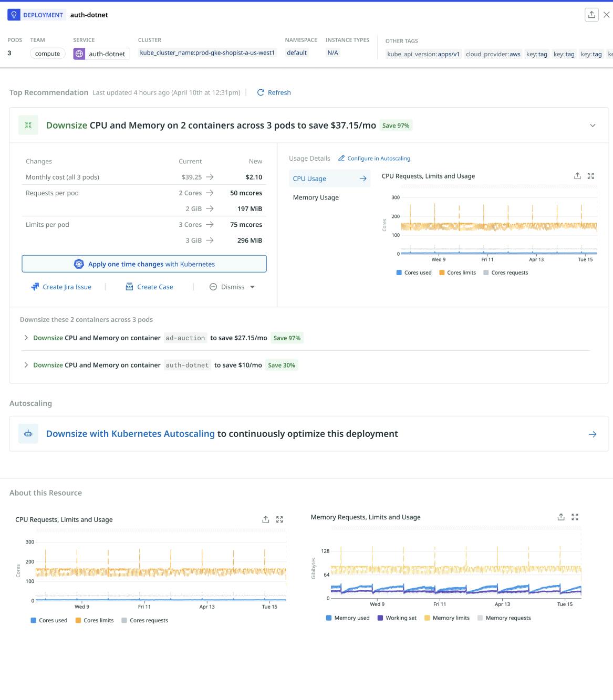Click the lightbulb Deployment icon in header

pyautogui.click(x=14, y=14)
